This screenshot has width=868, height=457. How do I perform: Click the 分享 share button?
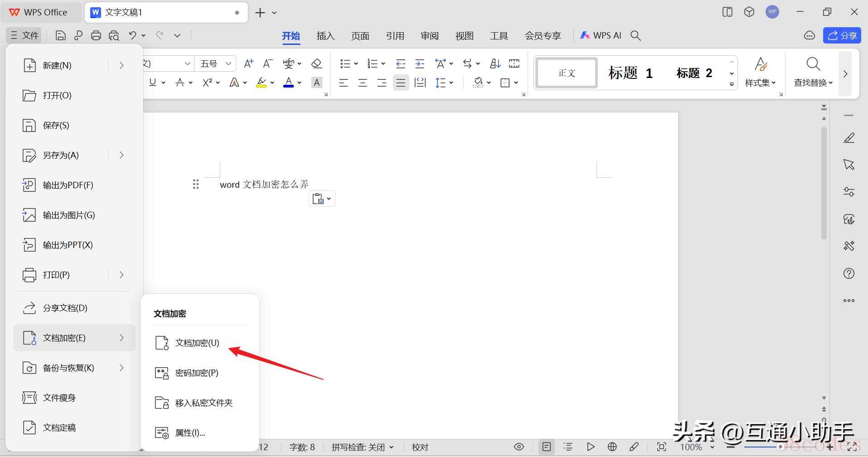(842, 35)
